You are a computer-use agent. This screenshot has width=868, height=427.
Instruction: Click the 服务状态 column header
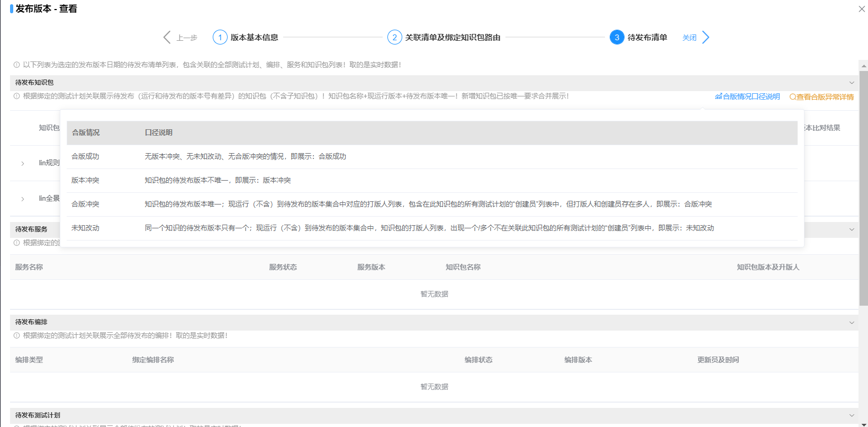283,267
